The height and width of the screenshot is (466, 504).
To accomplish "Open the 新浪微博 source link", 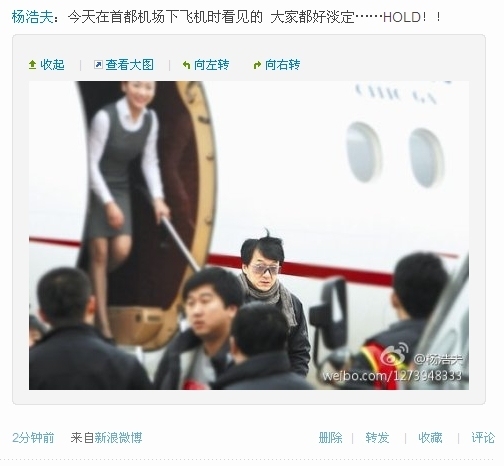I will 118,437.
